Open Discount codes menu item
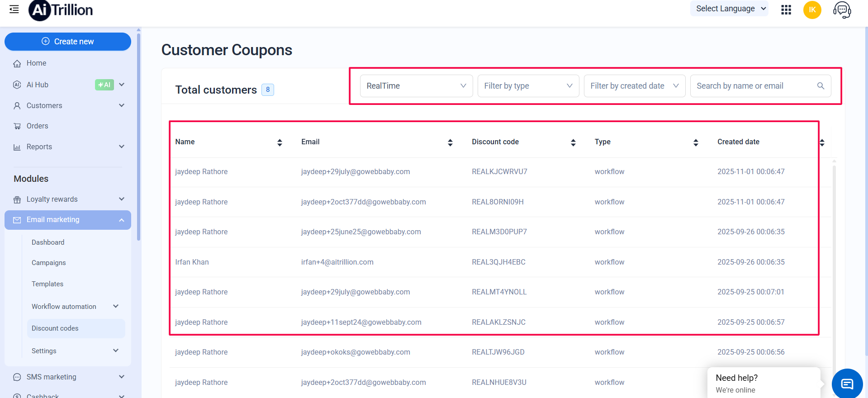Image resolution: width=868 pixels, height=398 pixels. (x=55, y=328)
